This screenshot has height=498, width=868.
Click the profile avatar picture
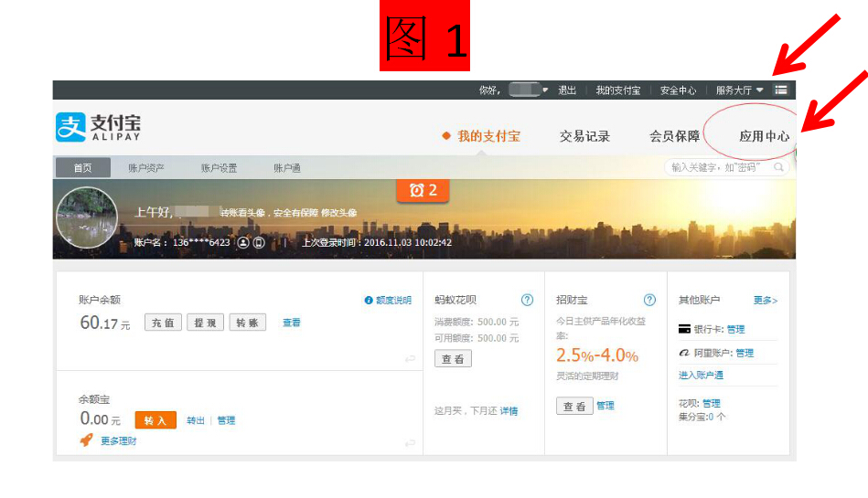87,217
